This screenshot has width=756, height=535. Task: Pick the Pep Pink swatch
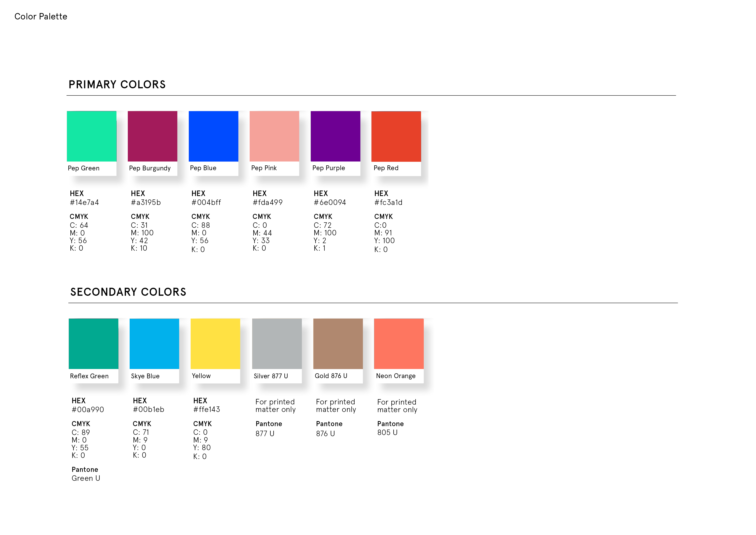click(274, 136)
